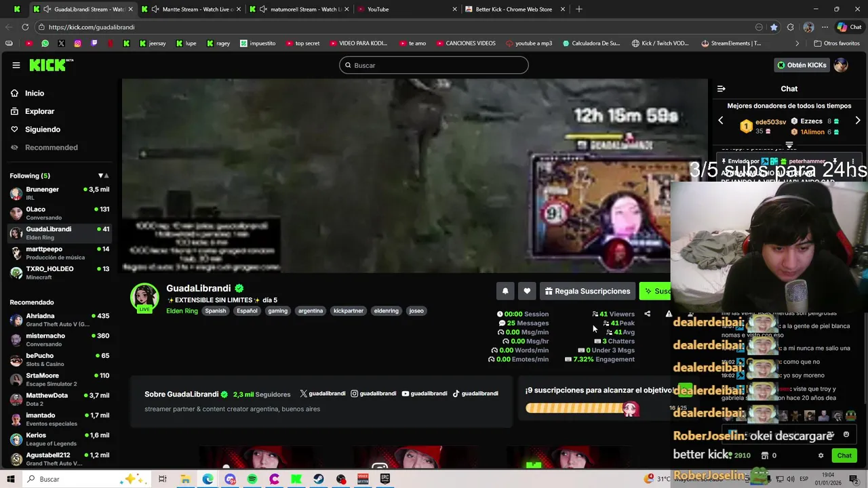
Task: Open the chat shop icon
Action: [765, 455]
